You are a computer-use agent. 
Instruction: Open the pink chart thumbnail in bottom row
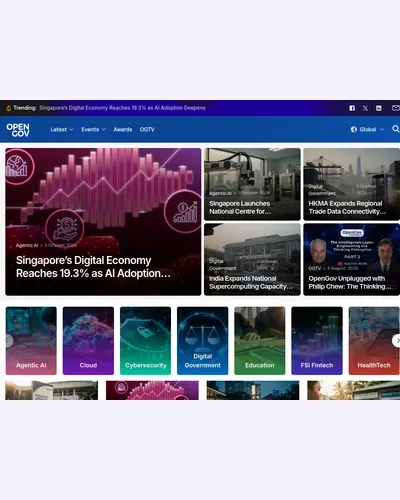152,390
